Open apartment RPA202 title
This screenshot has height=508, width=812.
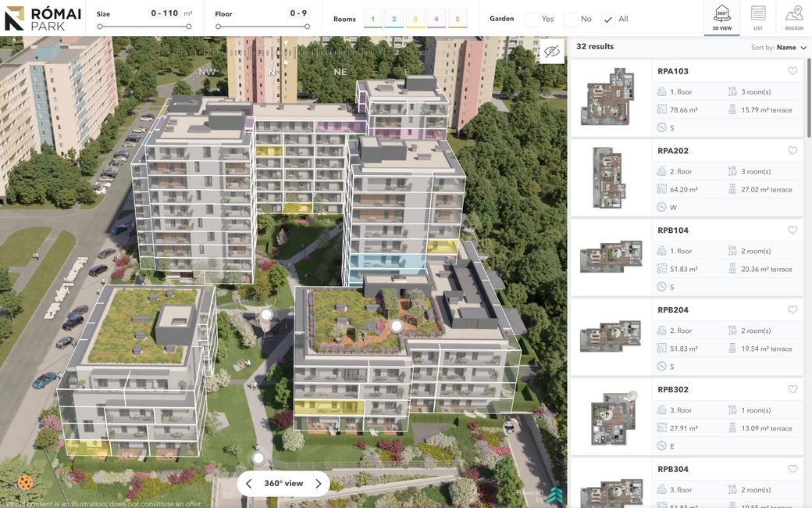[x=673, y=151]
